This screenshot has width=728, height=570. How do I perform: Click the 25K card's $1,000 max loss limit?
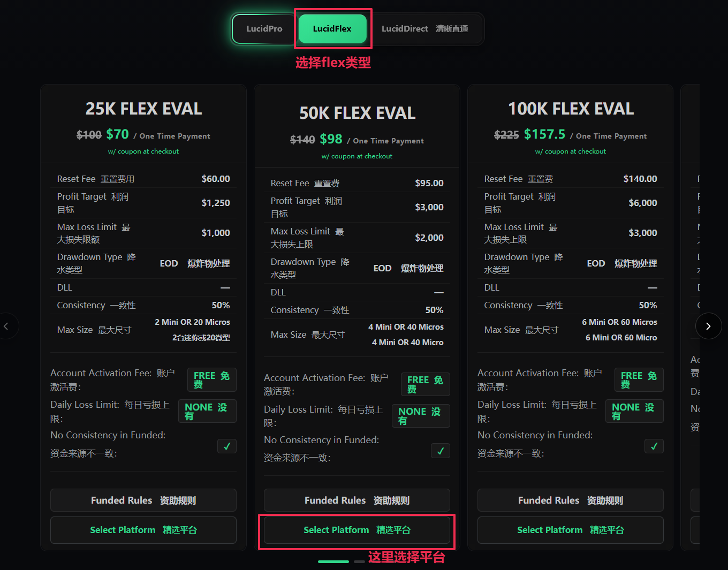(216, 233)
